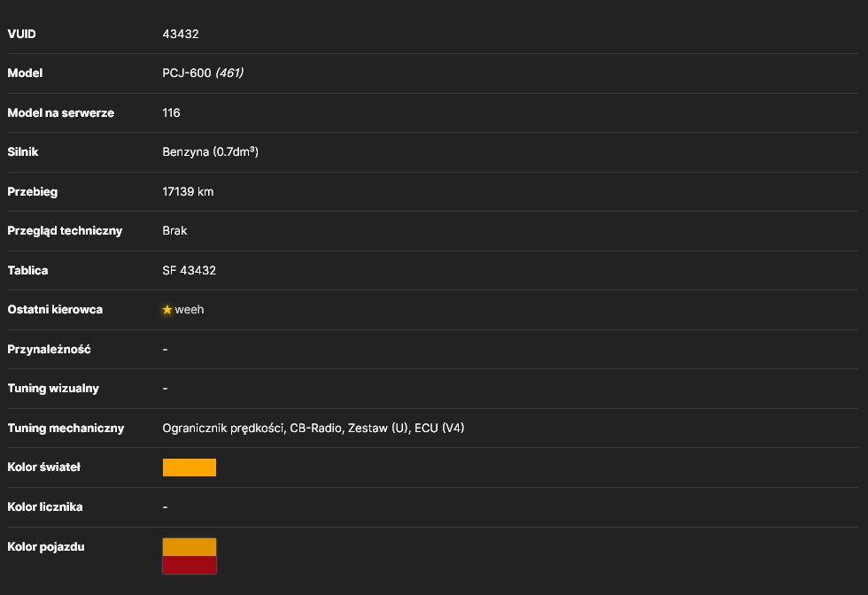Image resolution: width=868 pixels, height=595 pixels.
Task: Click the plate number SF 43432
Action: 189,271
